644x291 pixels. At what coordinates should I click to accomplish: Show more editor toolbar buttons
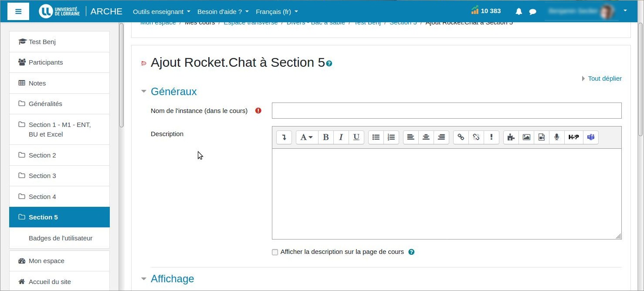[x=284, y=137]
